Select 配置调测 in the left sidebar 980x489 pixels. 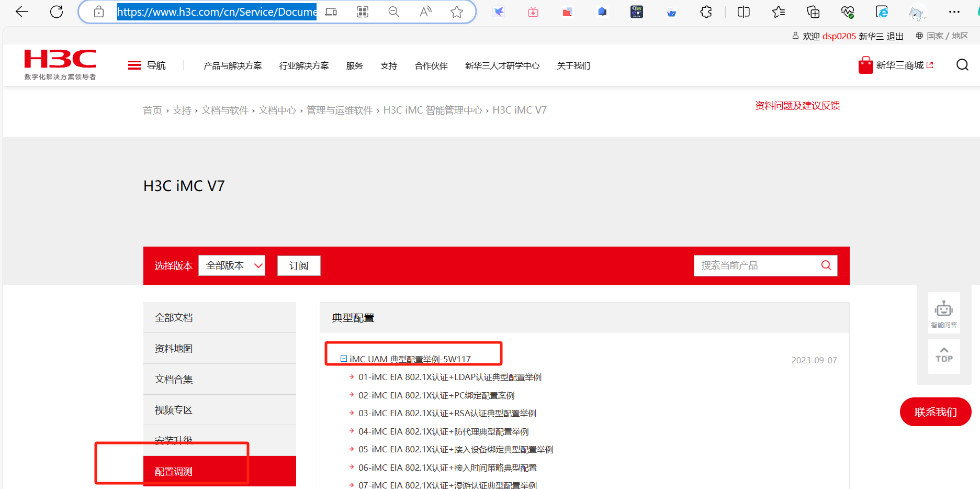(220, 471)
